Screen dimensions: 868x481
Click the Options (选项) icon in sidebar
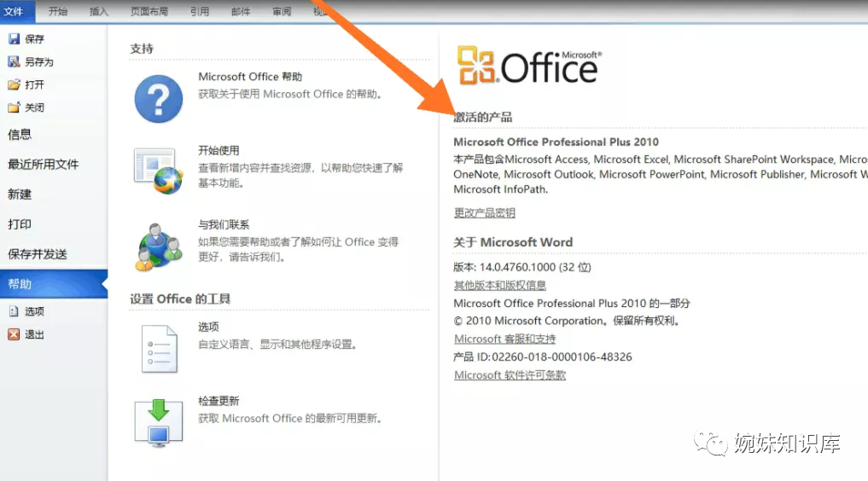click(x=14, y=311)
